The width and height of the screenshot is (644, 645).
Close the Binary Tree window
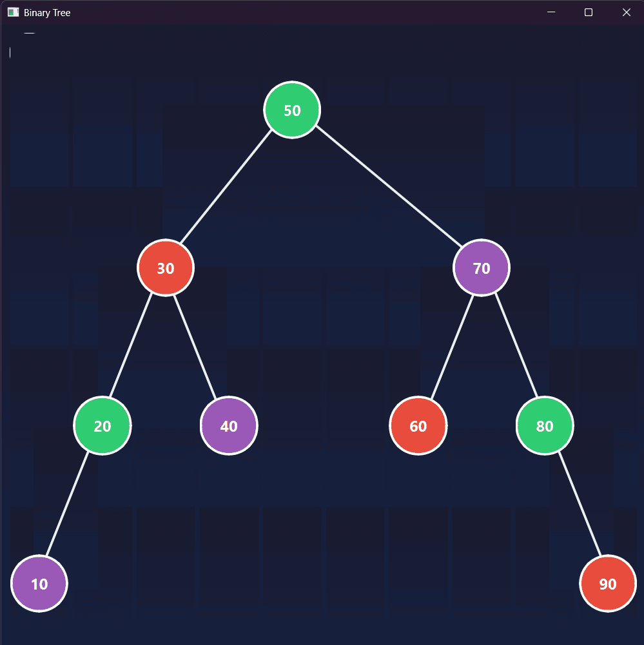(627, 12)
